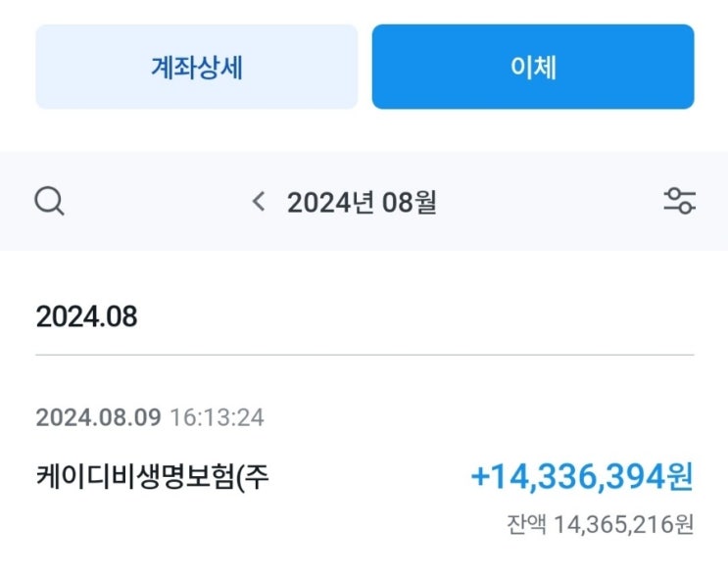This screenshot has height=578, width=728.
Task: Tap the 16:13:24 transaction time
Action: (x=217, y=417)
